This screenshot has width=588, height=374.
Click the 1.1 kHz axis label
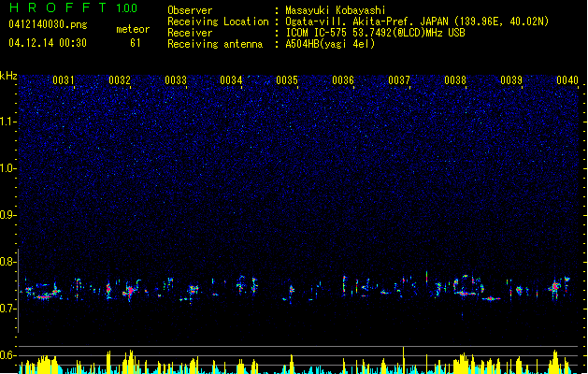(x=8, y=122)
